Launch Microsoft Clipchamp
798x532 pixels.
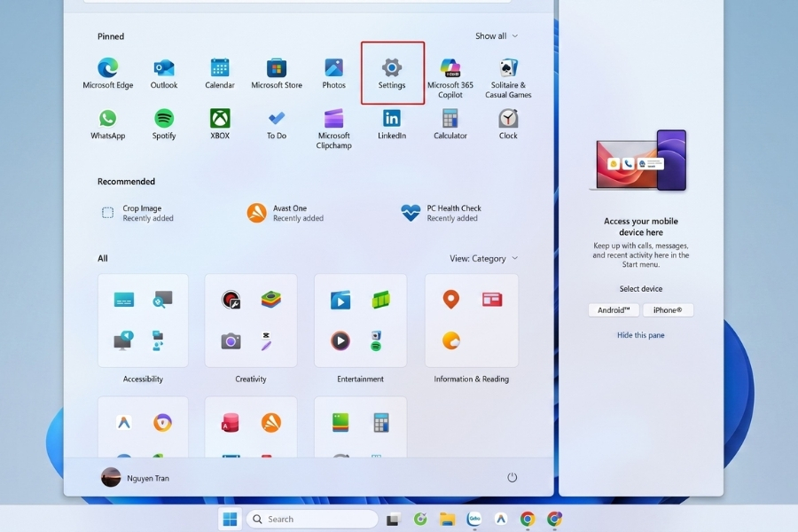tap(334, 129)
